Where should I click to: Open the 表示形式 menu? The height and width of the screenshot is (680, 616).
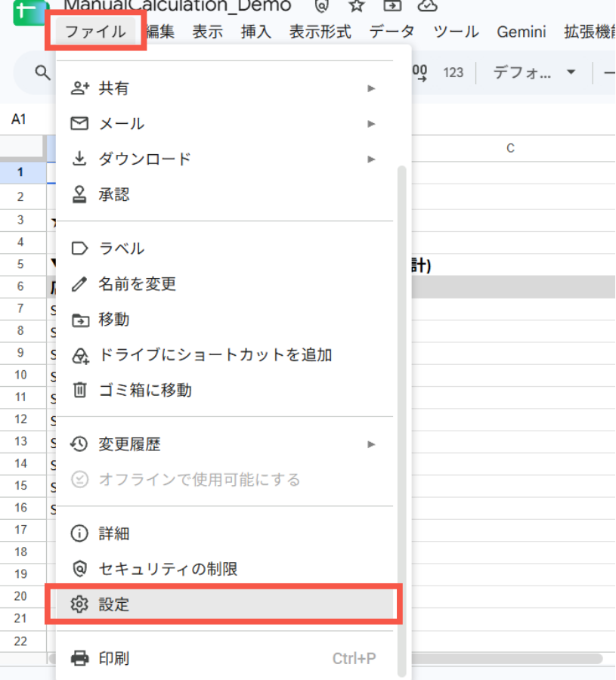(320, 32)
